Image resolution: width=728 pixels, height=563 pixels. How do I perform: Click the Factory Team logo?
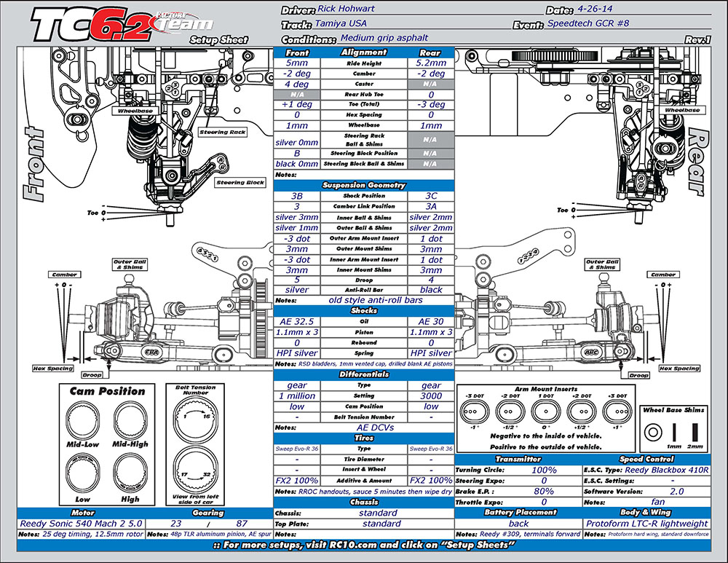pyautogui.click(x=184, y=23)
